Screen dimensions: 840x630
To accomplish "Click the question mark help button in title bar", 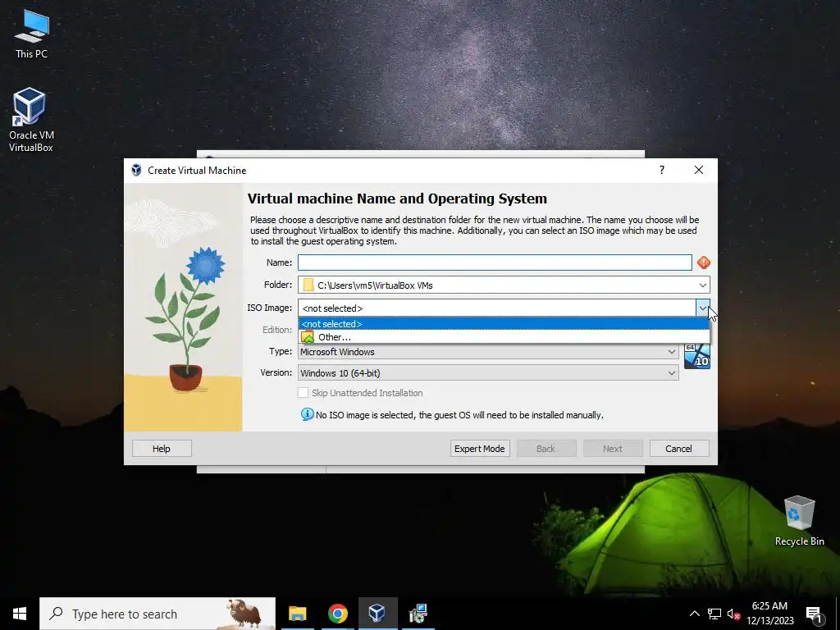I will click(662, 171).
